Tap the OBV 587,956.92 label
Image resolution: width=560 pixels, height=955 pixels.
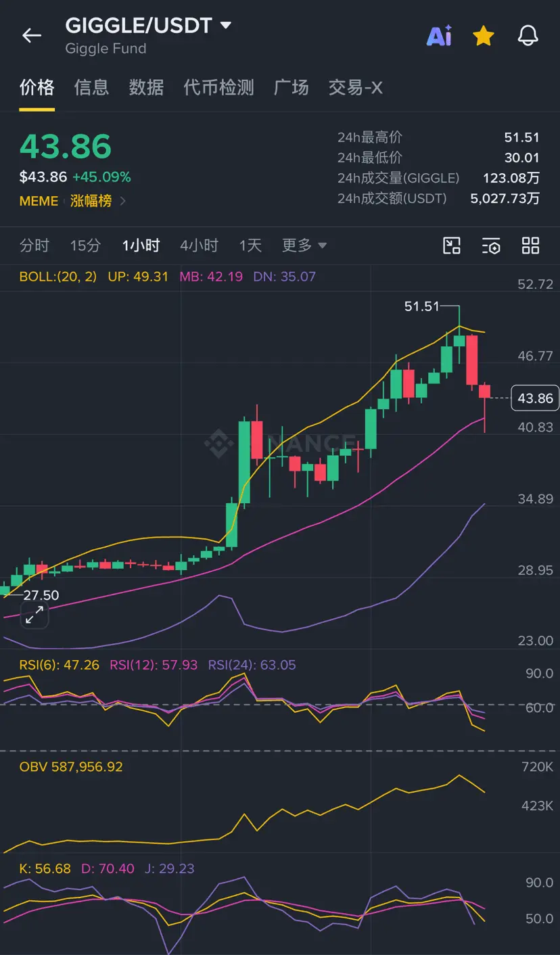71,766
